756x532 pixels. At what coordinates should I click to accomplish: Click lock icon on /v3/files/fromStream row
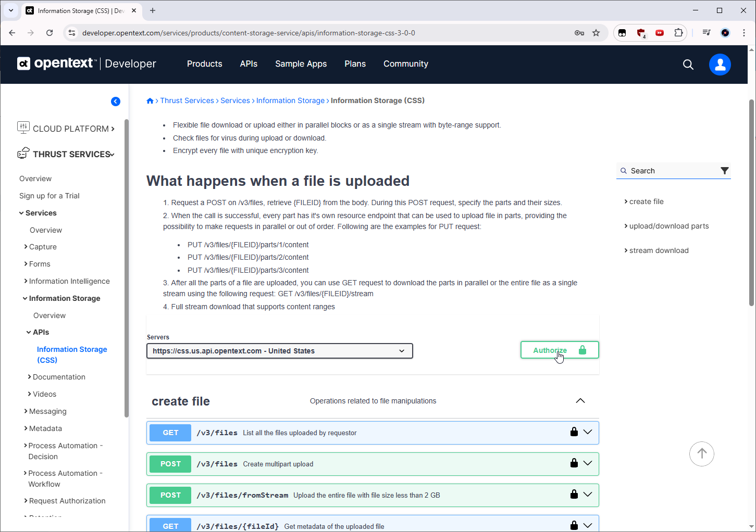[x=574, y=494]
